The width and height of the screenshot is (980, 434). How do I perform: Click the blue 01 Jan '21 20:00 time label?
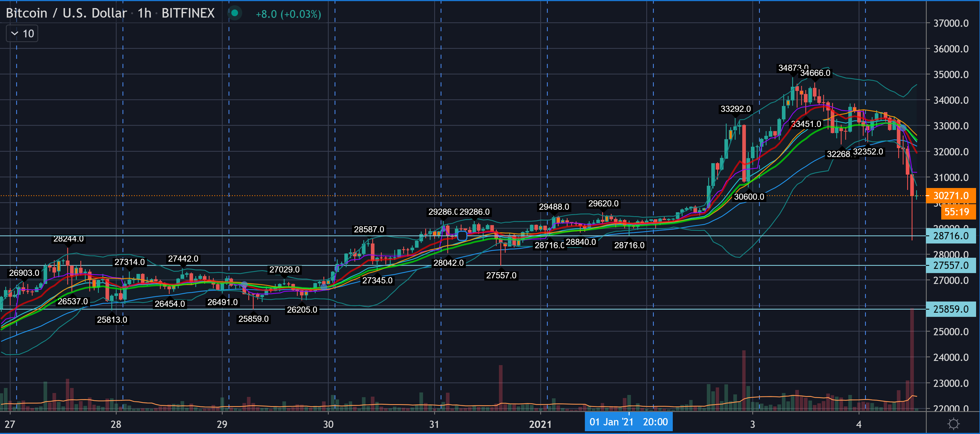pyautogui.click(x=628, y=422)
